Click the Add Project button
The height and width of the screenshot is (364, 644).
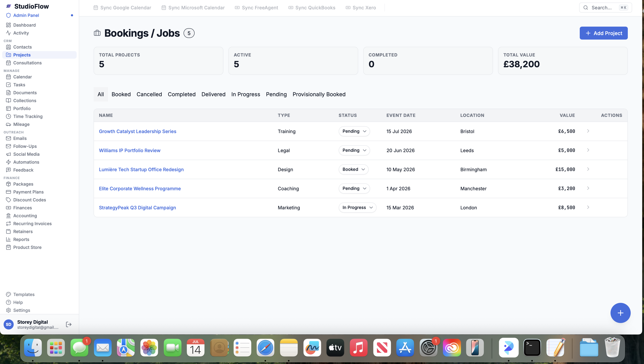(x=604, y=33)
